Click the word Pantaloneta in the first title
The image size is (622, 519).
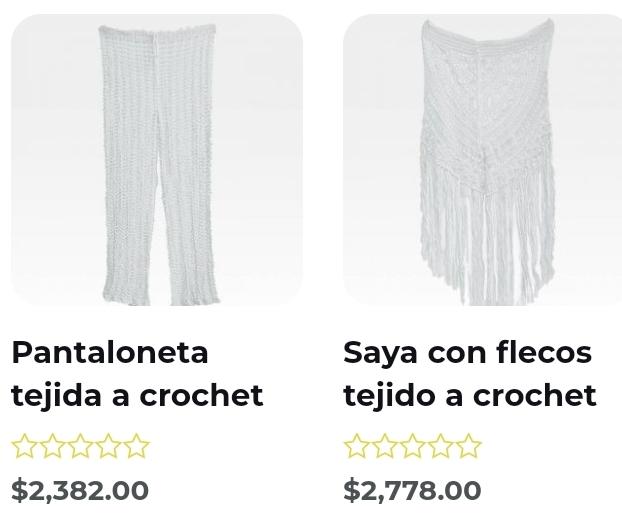110,352
